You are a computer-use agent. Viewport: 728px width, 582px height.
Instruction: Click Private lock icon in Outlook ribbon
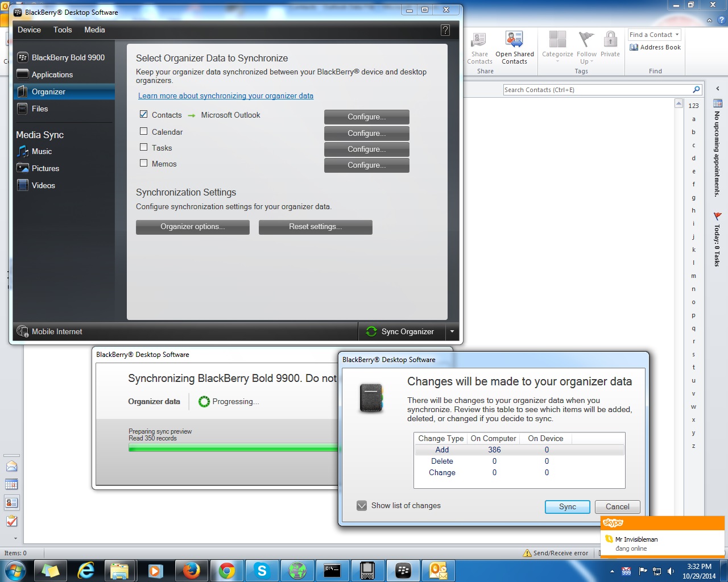(610, 45)
